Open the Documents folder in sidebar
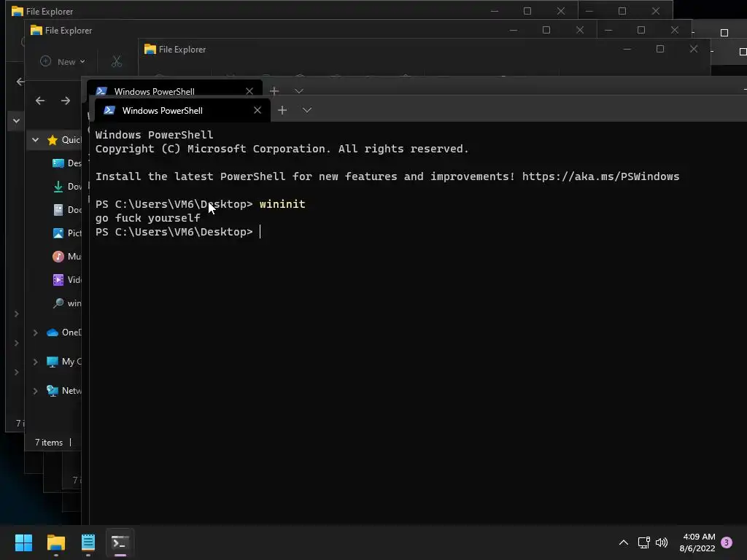The image size is (747, 560). [x=66, y=209]
